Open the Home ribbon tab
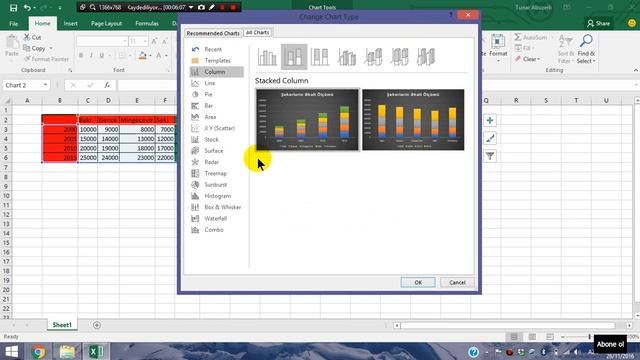This screenshot has width=640, height=360. (42, 24)
